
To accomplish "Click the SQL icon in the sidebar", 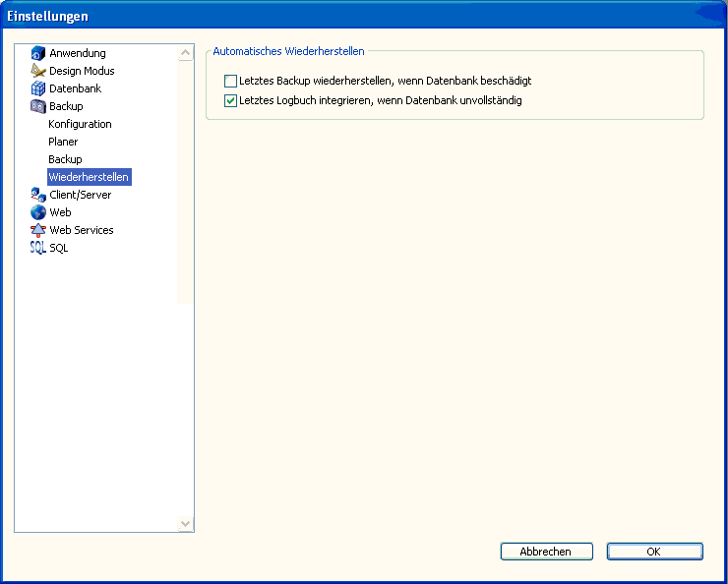I will pos(38,248).
